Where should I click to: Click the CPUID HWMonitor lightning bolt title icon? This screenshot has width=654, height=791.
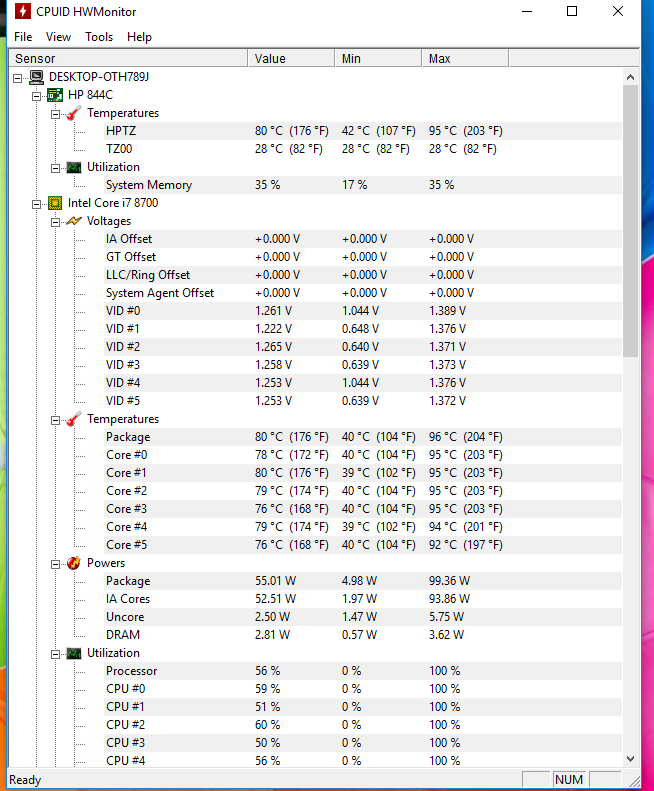coord(22,11)
